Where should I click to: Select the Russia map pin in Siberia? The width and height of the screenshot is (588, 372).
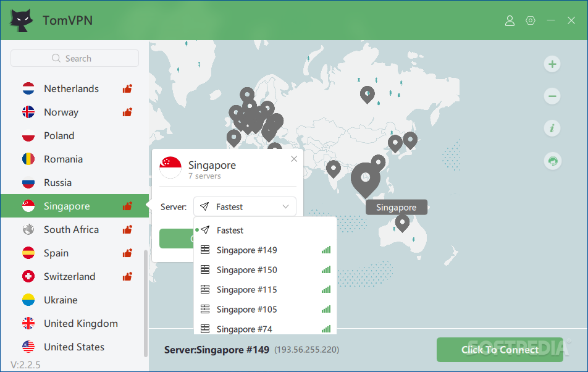pyautogui.click(x=367, y=95)
